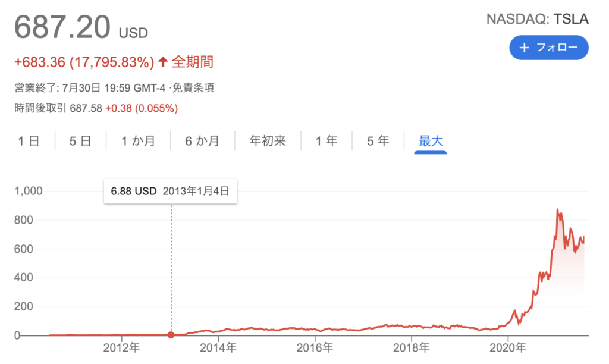Click the 687.20 USD price heading
The width and height of the screenshot is (609, 364).
tap(81, 27)
